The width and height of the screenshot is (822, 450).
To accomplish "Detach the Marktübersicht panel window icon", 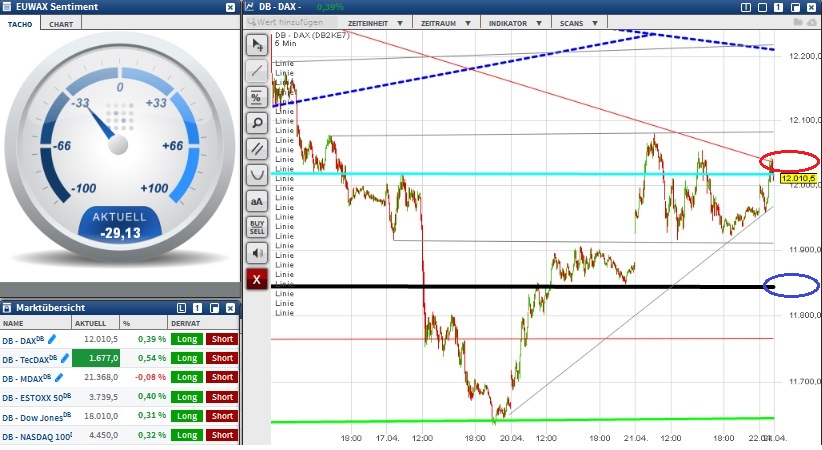I will (x=214, y=308).
